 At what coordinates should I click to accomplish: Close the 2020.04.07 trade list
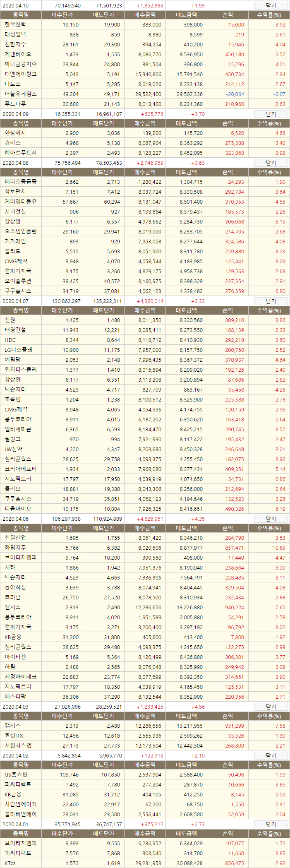tap(271, 301)
